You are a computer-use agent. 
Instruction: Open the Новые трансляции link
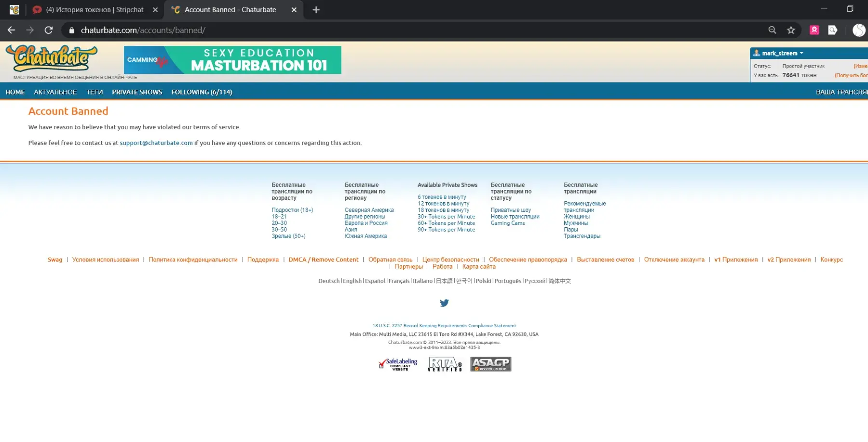[515, 217]
